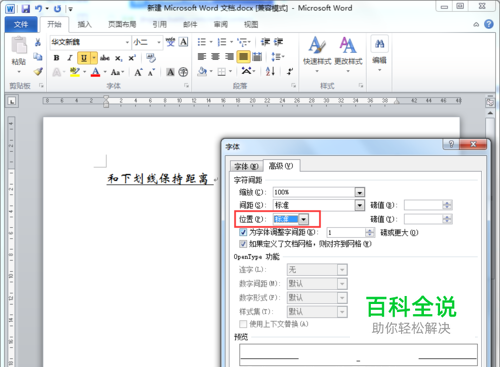The width and height of the screenshot is (500, 367).
Task: Open the Font group dialog launcher
Action: tap(186, 86)
